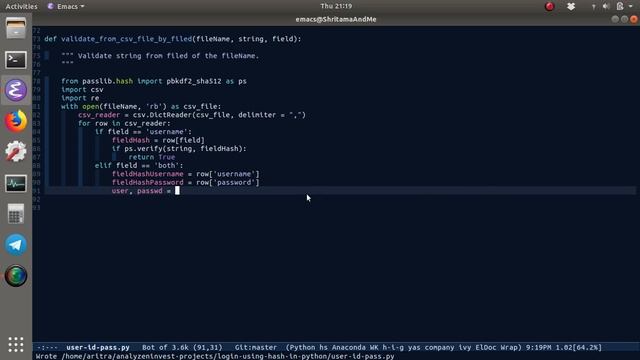The height and width of the screenshot is (360, 640).
Task: Open System Monitor from the dock
Action: (16, 183)
